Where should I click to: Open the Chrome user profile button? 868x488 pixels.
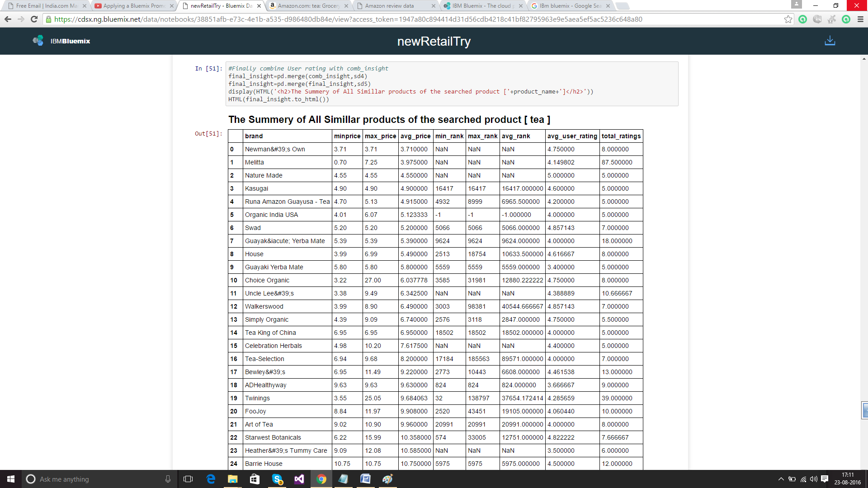796,5
